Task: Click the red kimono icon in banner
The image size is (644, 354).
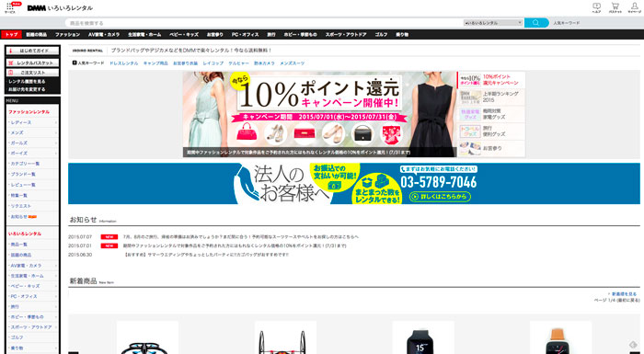Action: [391, 134]
